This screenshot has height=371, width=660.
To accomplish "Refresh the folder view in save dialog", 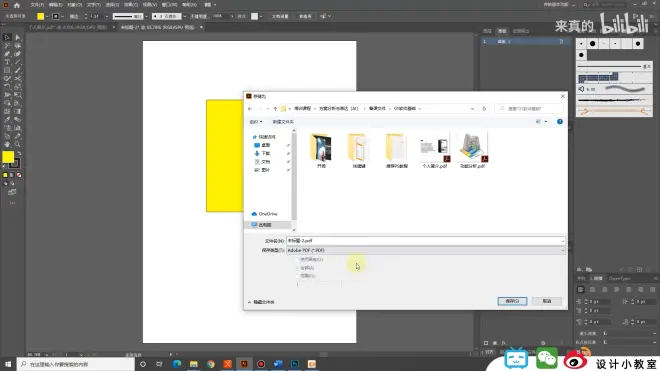I will [x=484, y=109].
